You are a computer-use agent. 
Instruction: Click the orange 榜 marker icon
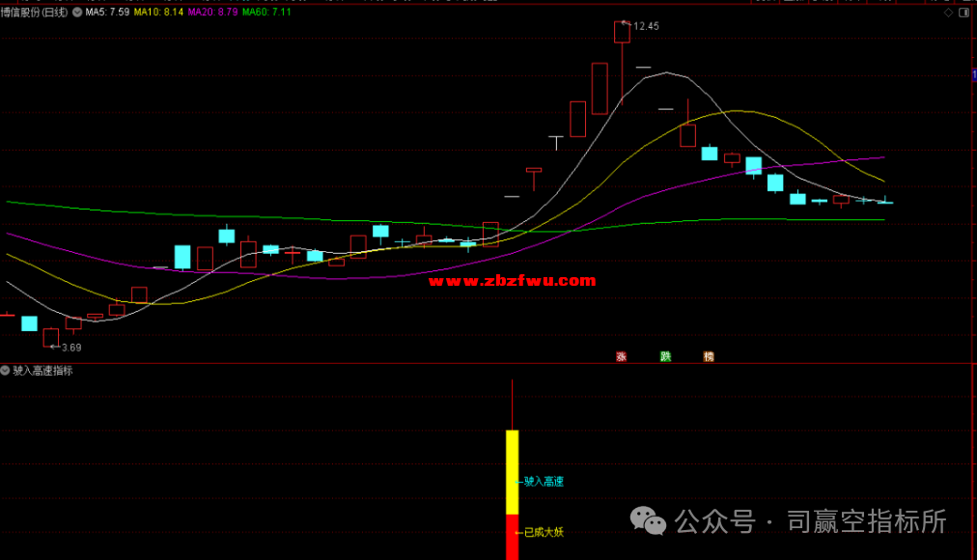coord(709,356)
